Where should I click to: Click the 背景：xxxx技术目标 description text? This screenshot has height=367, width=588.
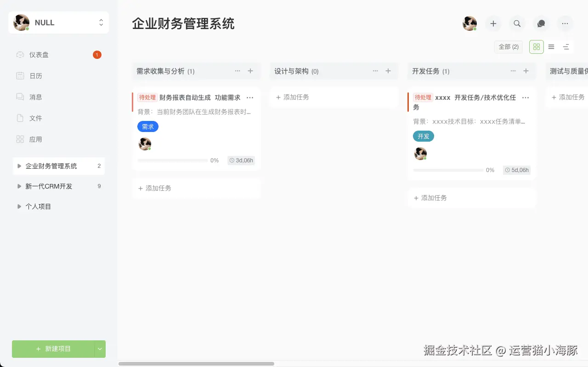click(469, 121)
